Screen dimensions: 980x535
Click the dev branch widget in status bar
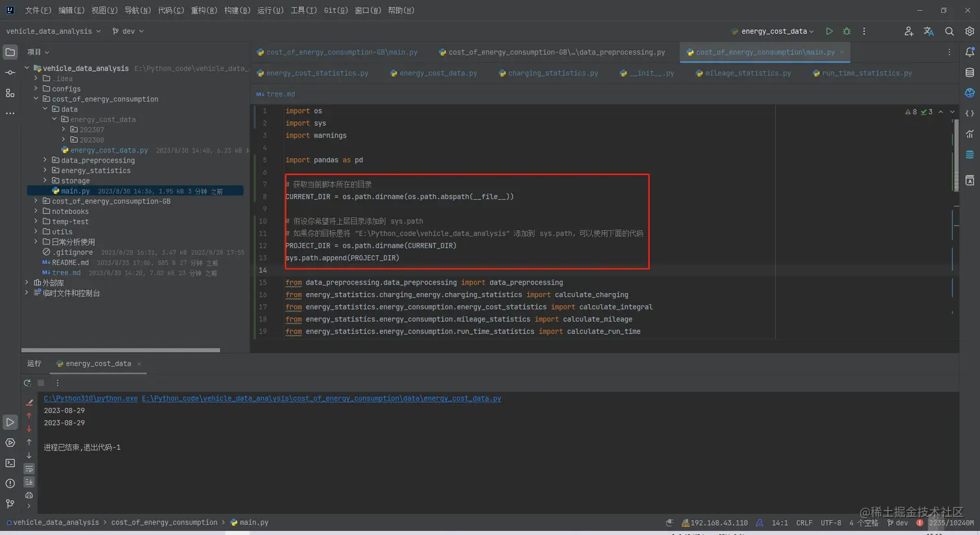coord(898,523)
